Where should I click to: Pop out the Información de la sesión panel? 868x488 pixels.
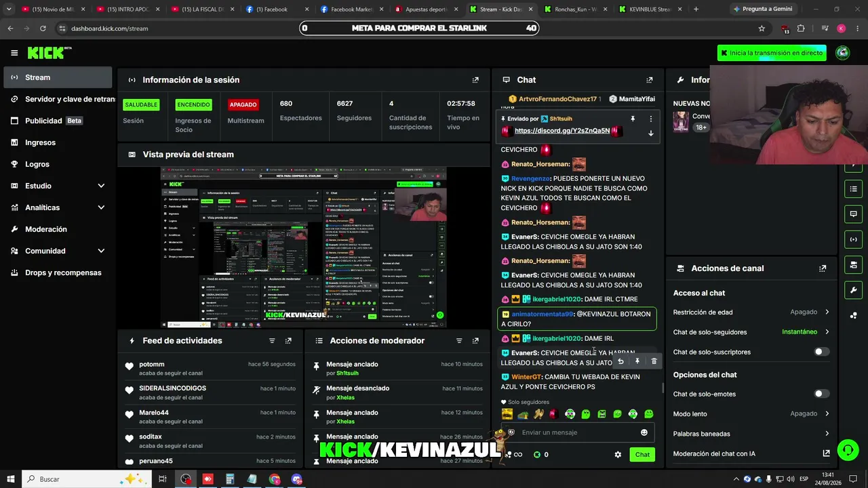(475, 80)
